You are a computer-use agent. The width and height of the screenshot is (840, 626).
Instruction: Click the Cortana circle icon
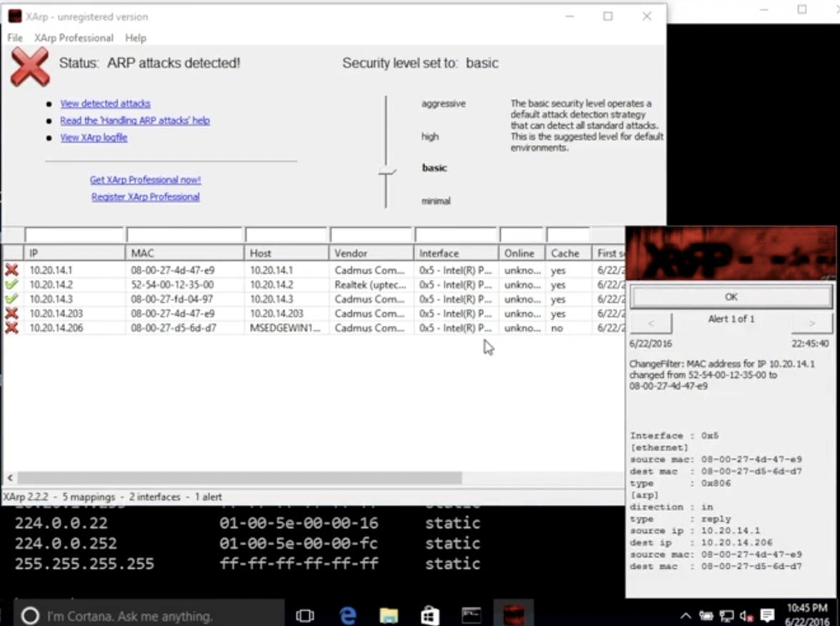point(30,616)
